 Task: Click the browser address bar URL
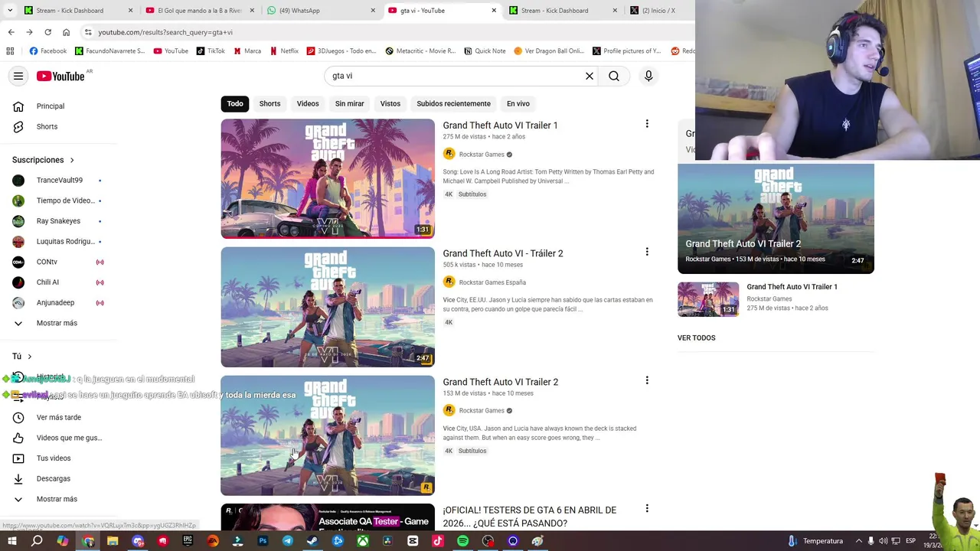click(x=165, y=32)
